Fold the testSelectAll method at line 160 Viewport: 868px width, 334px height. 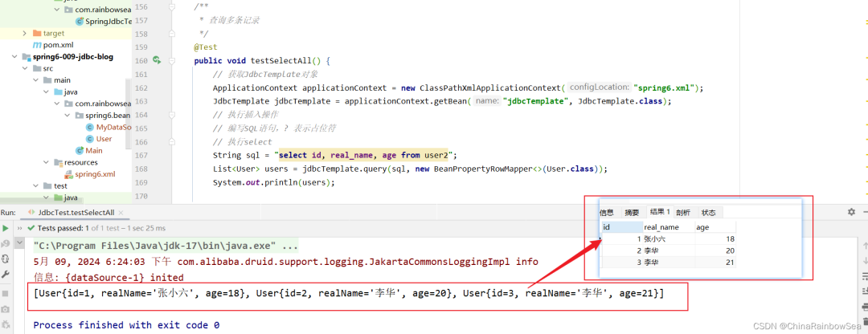[x=172, y=60]
